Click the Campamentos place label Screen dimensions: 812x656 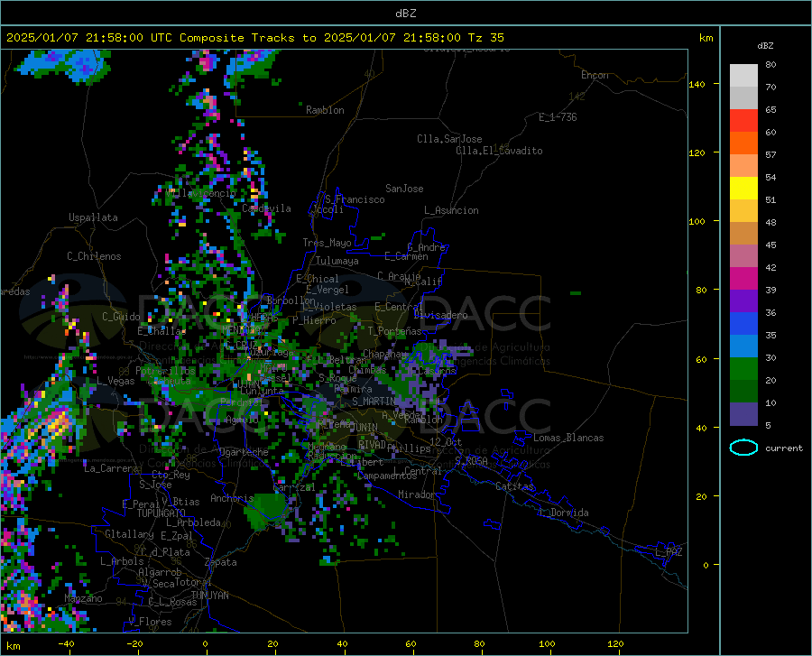(387, 476)
